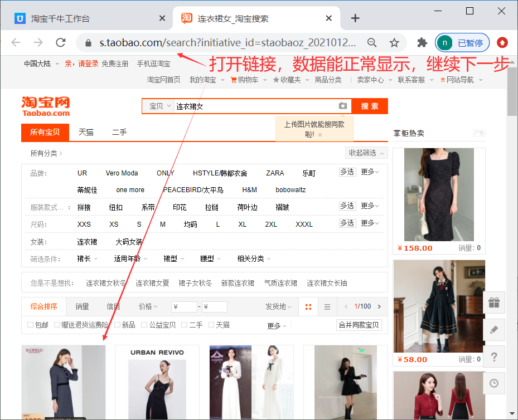Reload the page with the refresh button
The width and height of the screenshot is (518, 420).
(x=60, y=43)
